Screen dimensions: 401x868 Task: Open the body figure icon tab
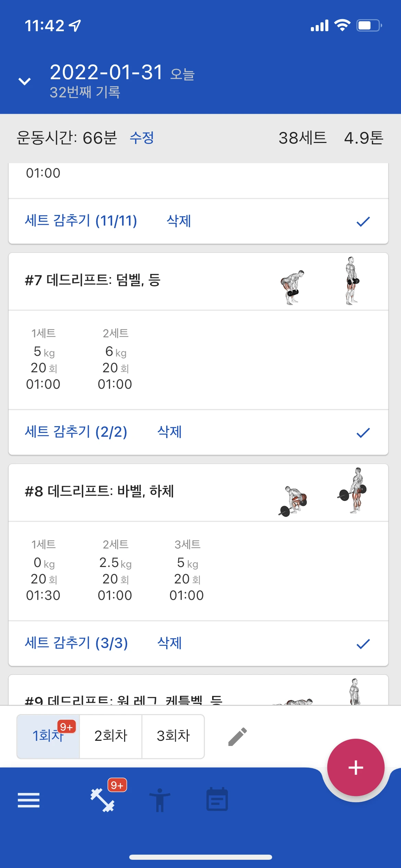coord(159,800)
